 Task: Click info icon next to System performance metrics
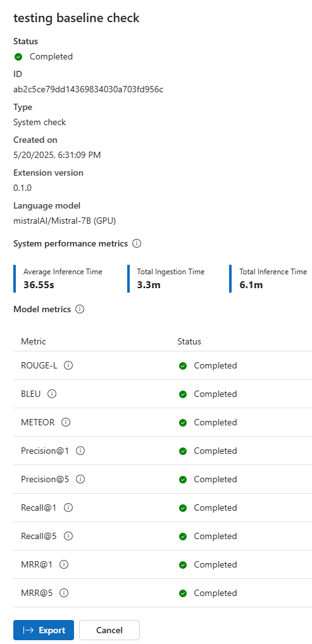(x=137, y=243)
